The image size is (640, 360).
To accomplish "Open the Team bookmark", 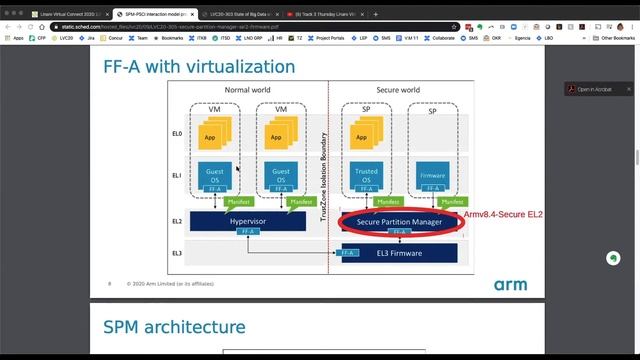I will [x=138, y=38].
